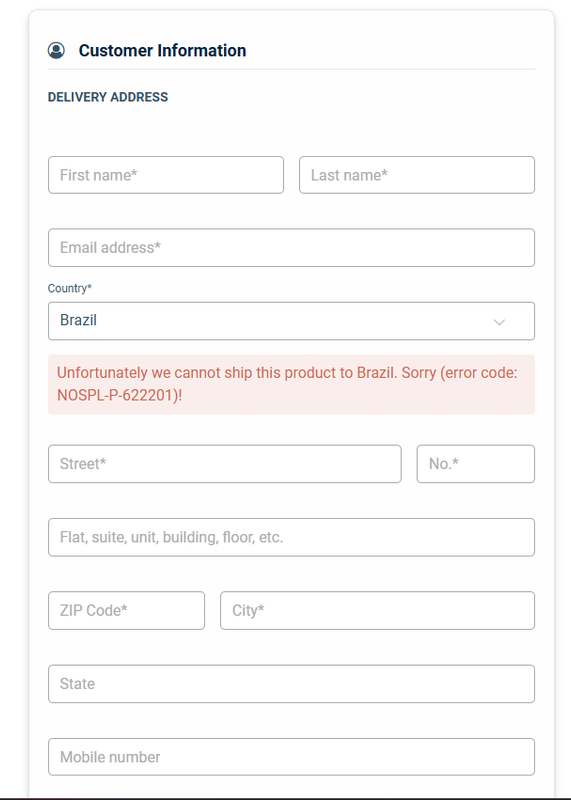Click the Brazil shipping error message

[291, 384]
